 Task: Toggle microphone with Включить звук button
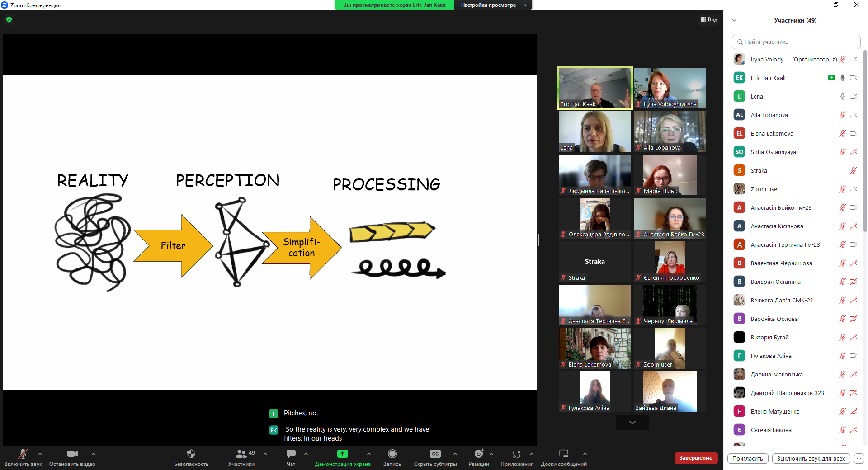tap(23, 454)
